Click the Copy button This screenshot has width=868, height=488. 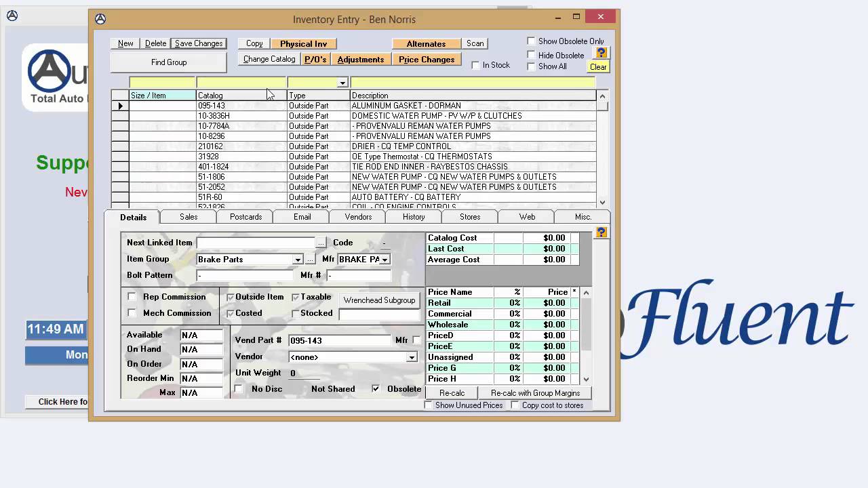(254, 43)
